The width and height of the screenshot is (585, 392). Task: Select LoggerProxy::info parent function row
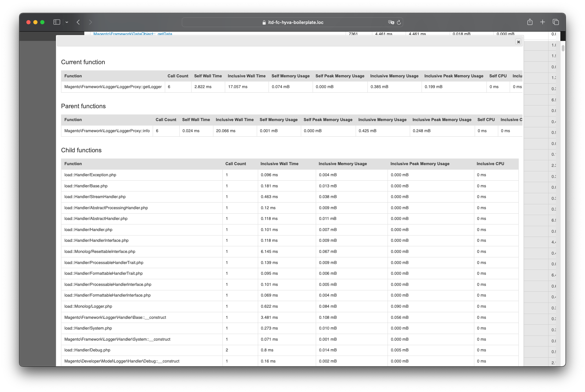[291, 131]
